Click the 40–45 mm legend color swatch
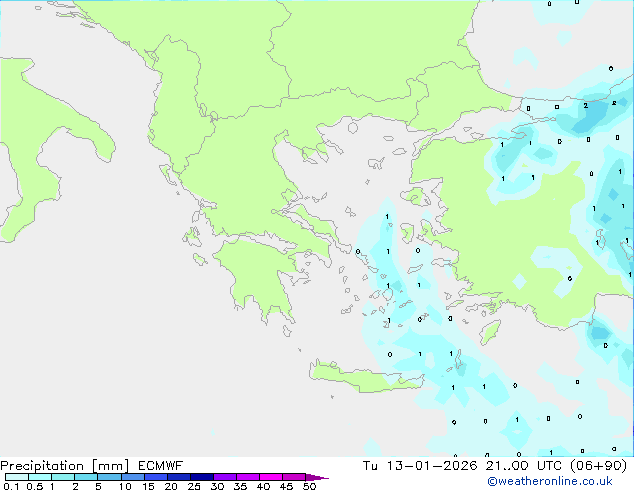 pos(271,477)
